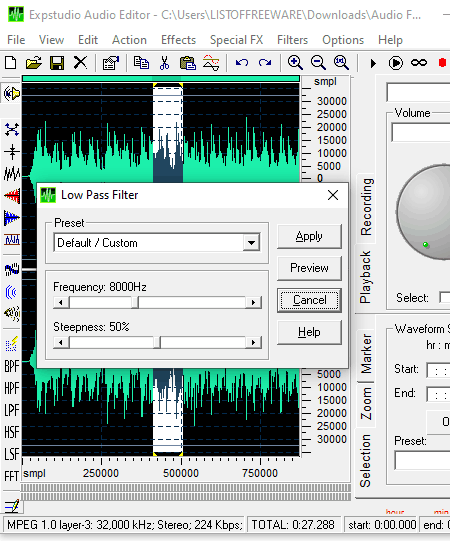Select the BPF band pass filter tool
The width and height of the screenshot is (450, 541).
11,366
